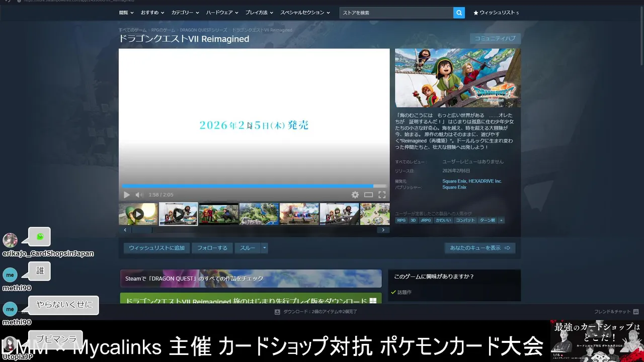Open プレイ方法 dropdown menu
Screen dimensions: 644x362
coord(260,13)
